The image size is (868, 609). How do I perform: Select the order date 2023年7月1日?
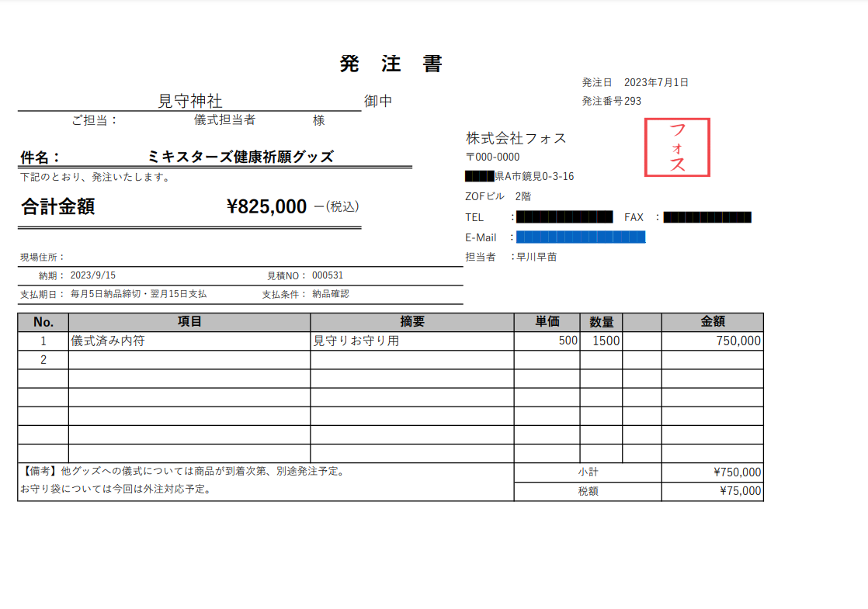pyautogui.click(x=656, y=82)
